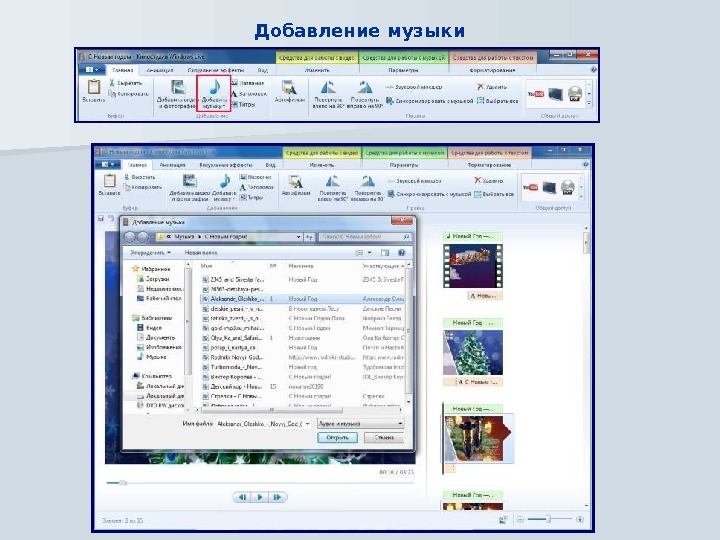
Task: Click Copy (Копировать) in upper ribbon
Action: (x=129, y=94)
